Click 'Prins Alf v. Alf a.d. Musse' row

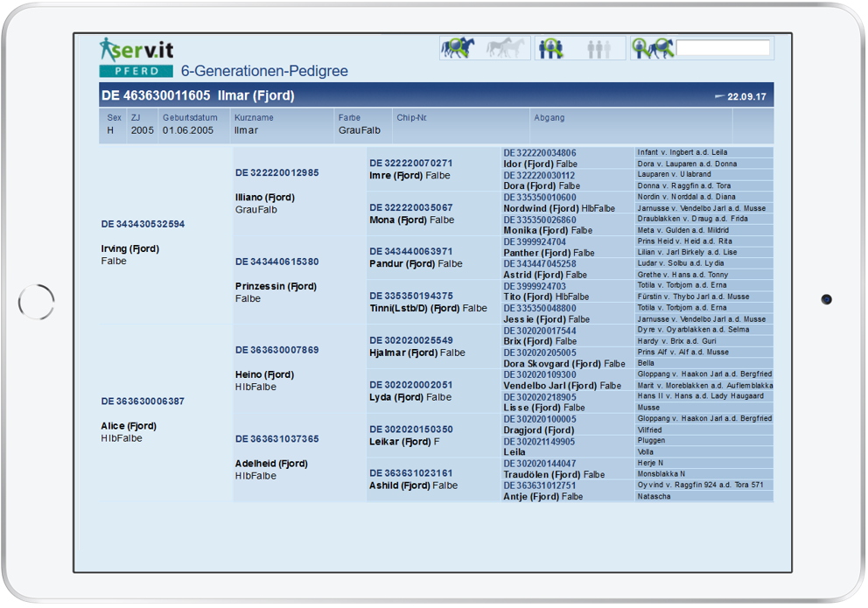coord(703,352)
